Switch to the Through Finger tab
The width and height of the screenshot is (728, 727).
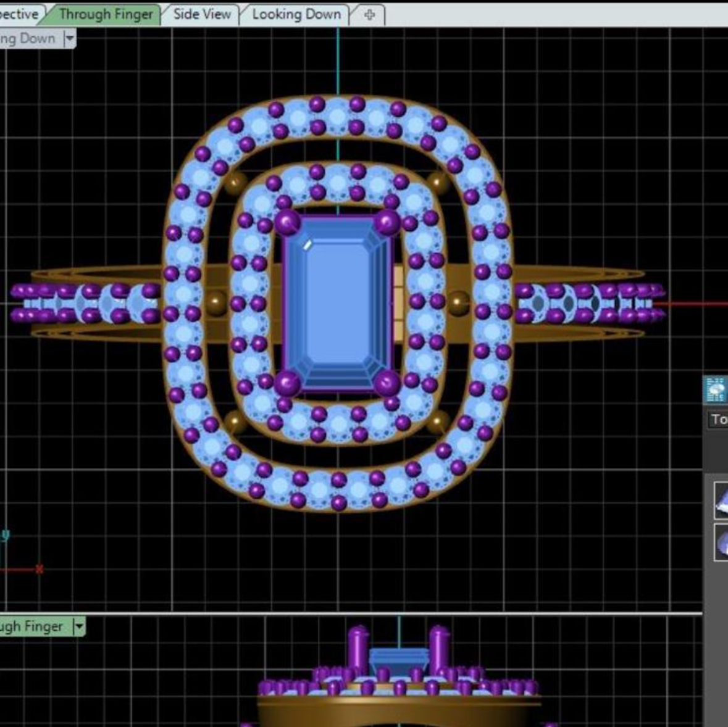106,14
